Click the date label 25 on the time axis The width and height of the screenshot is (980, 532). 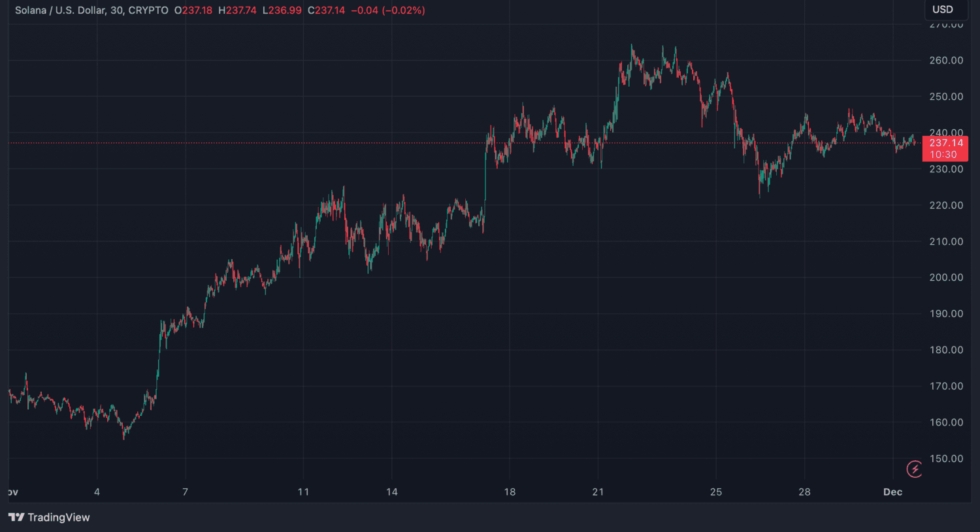pos(716,492)
